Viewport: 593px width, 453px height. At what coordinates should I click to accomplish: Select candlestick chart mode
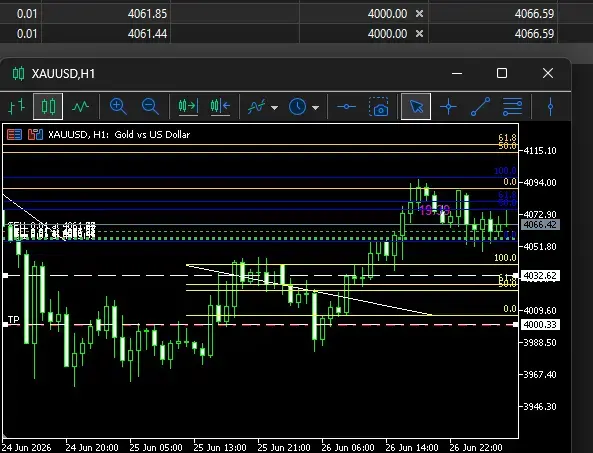pos(48,107)
